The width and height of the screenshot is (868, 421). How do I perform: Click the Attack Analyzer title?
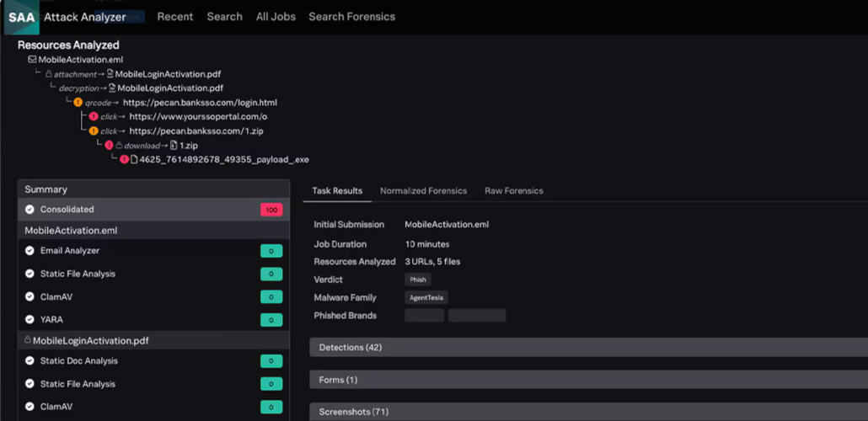85,17
